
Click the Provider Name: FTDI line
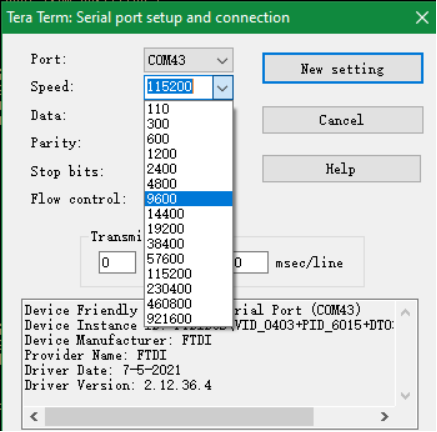(95, 355)
